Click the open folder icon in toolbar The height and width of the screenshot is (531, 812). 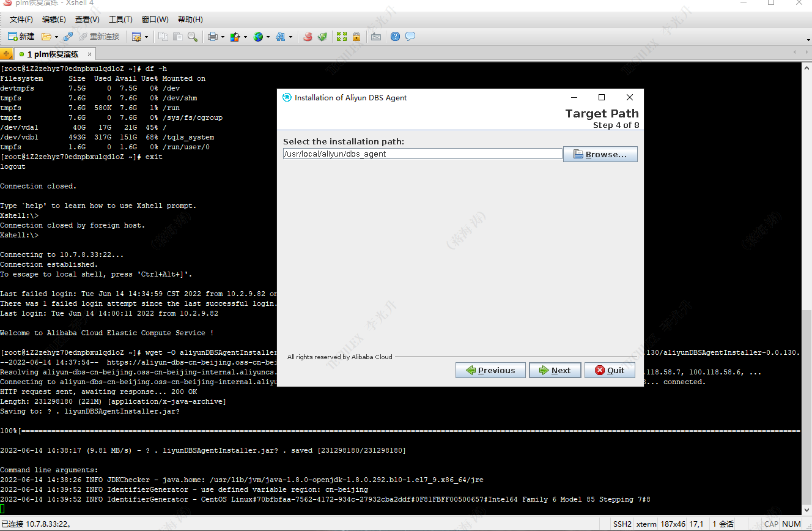(46, 37)
